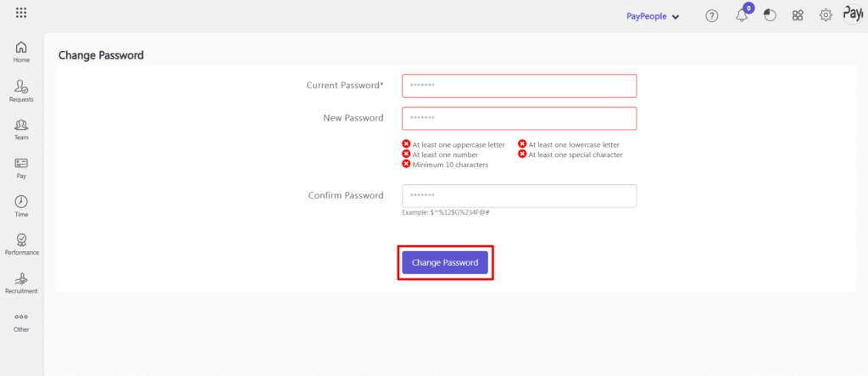Go to Home in the sidebar
The height and width of the screenshot is (376, 868).
(21, 52)
